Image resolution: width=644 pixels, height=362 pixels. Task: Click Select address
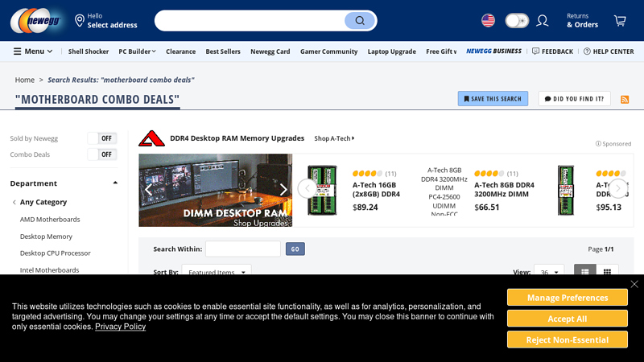click(x=112, y=25)
